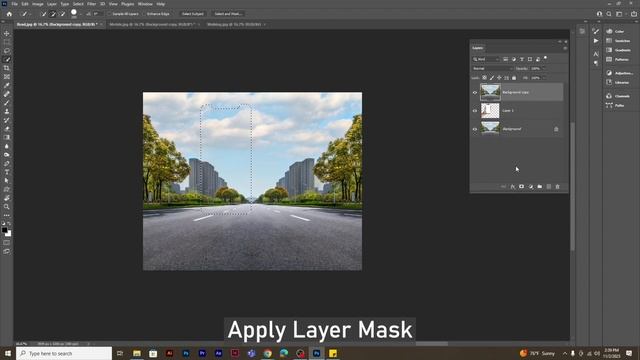The height and width of the screenshot is (360, 640).
Task: Select the Eraser tool
Action: coord(7,129)
